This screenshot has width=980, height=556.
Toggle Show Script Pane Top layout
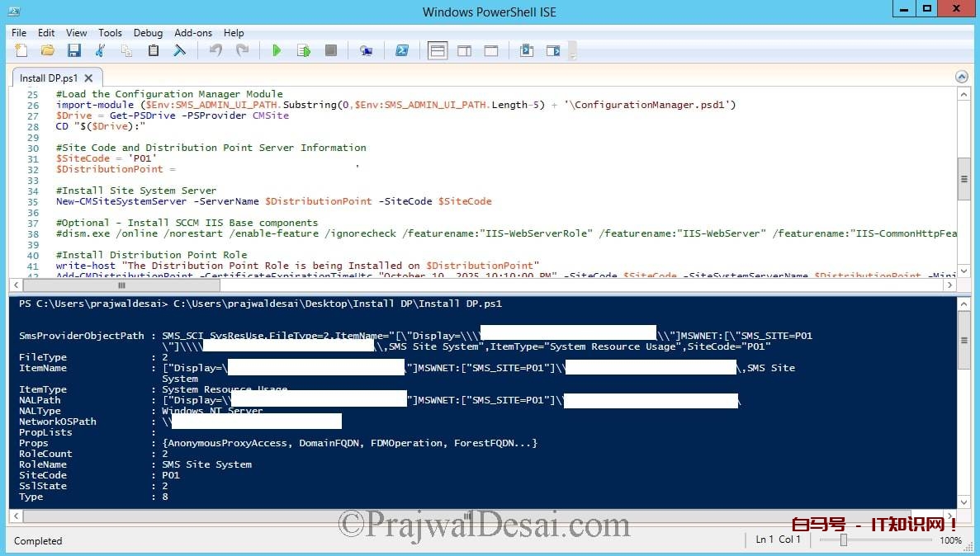pos(438,51)
